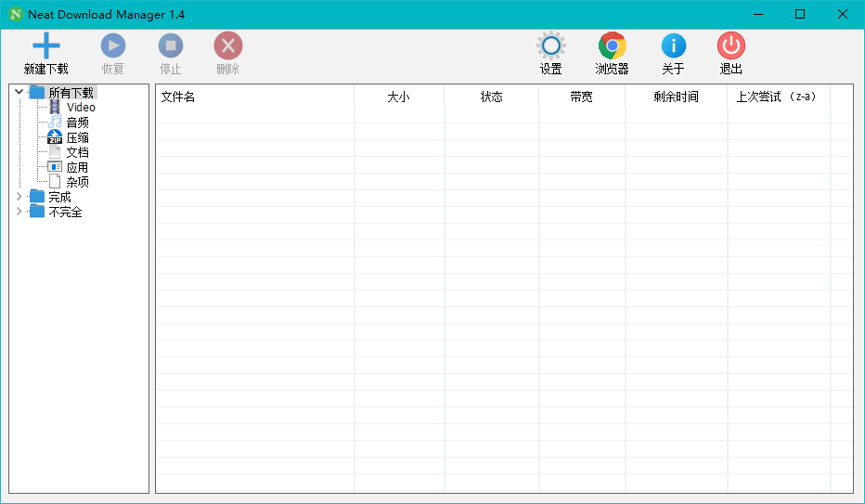Select the 所有下载 tree item
Viewport: 865px width, 504px height.
coord(71,92)
